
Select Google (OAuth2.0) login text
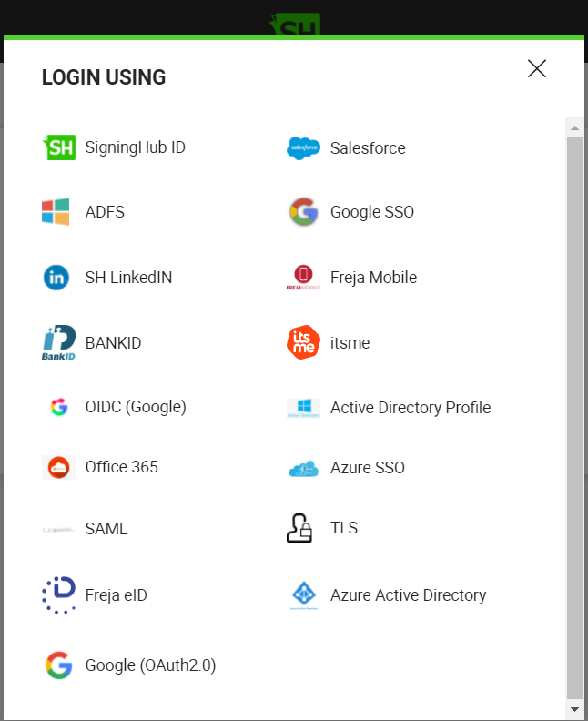[151, 665]
